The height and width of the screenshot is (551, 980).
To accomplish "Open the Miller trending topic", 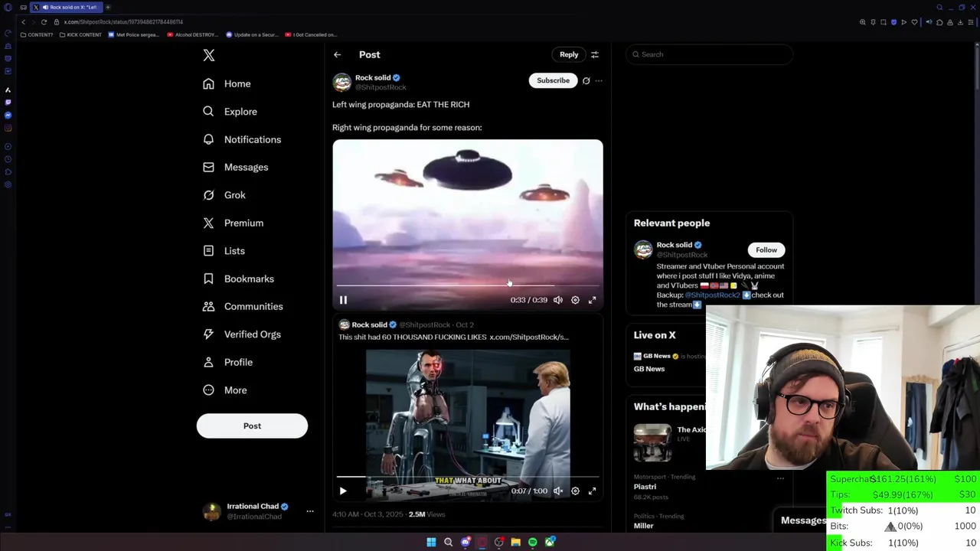I will [643, 526].
